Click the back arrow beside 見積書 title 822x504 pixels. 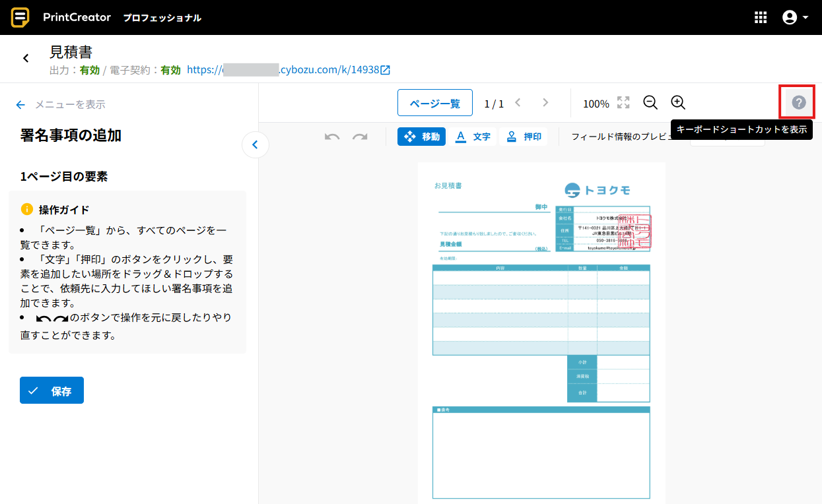[26, 59]
